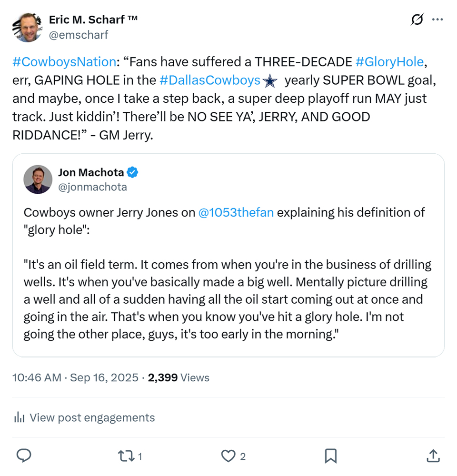457x476 pixels.
Task: Share the post via the upload icon
Action: (x=433, y=456)
